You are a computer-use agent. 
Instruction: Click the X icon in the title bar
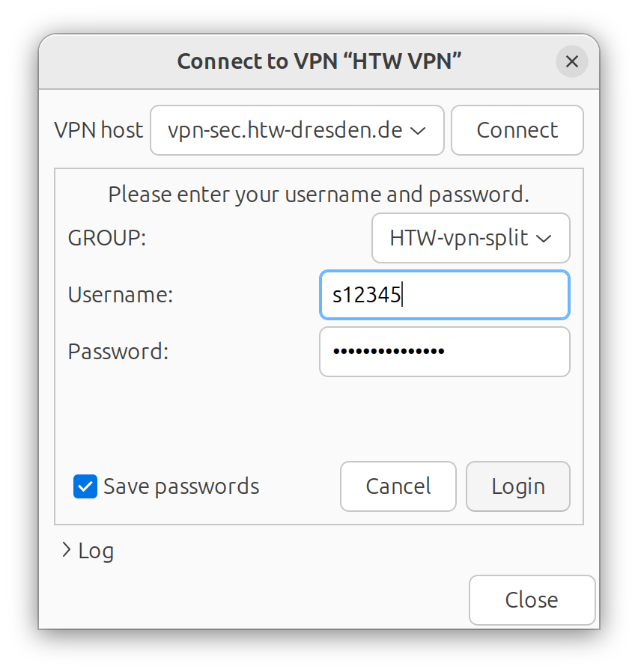click(572, 61)
